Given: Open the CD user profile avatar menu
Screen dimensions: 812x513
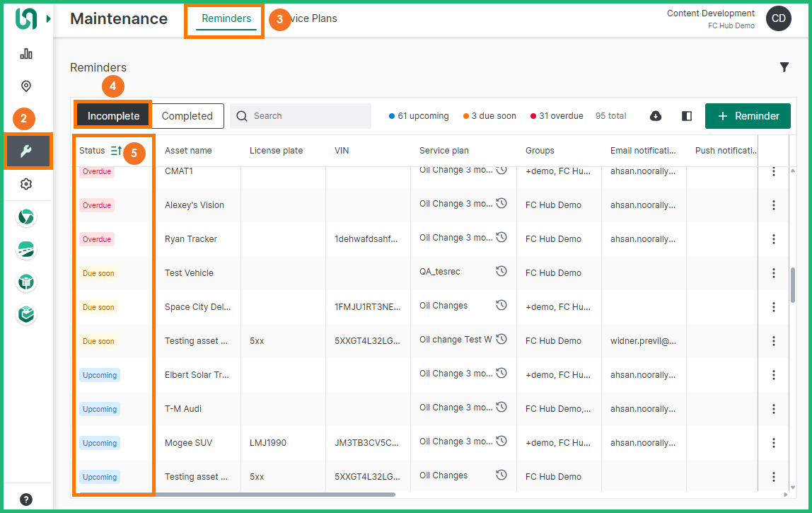Looking at the screenshot, I should click(779, 19).
